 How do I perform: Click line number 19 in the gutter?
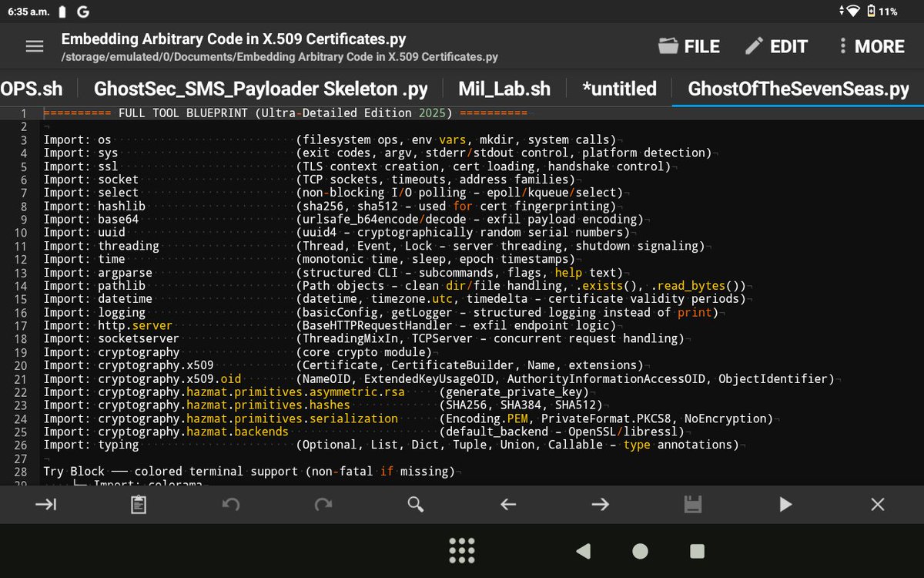[21, 352]
